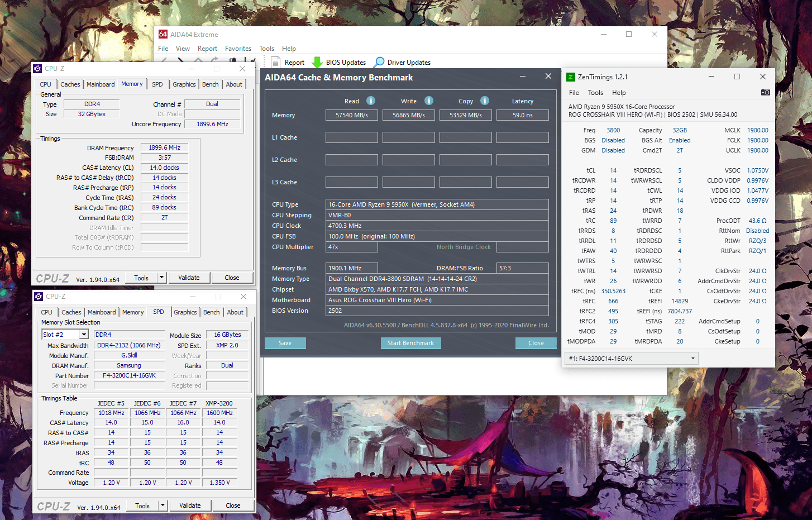Open Tools dropdown arrow in upper CPU-Z window
The width and height of the screenshot is (812, 520).
click(161, 278)
